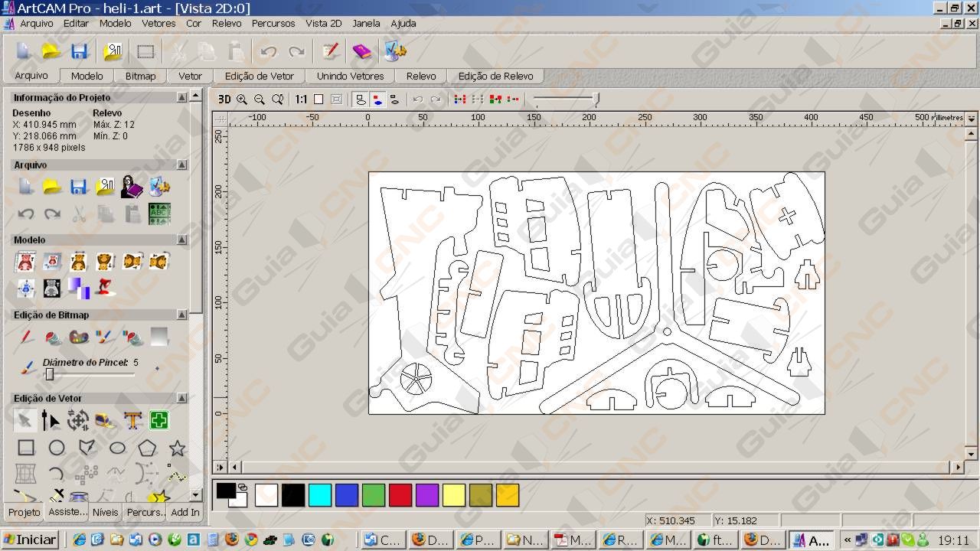The image size is (980, 551).
Task: Zoom out of the 2D view
Action: [x=260, y=99]
